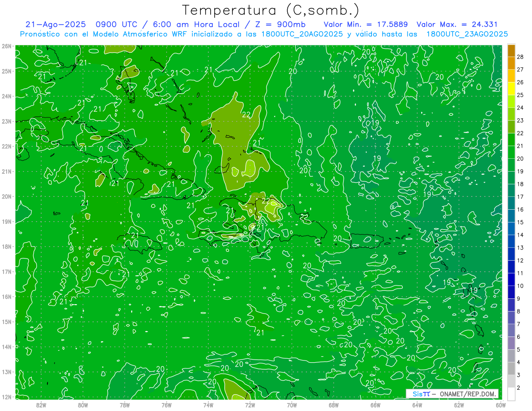The height and width of the screenshot is (411, 532).
Task: Click the white bottom swatch below 2
Action: tap(511, 394)
